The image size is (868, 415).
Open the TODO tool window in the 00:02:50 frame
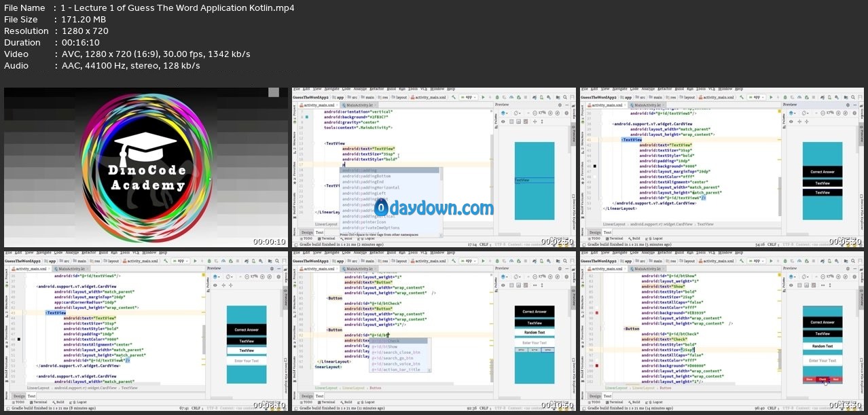point(306,238)
